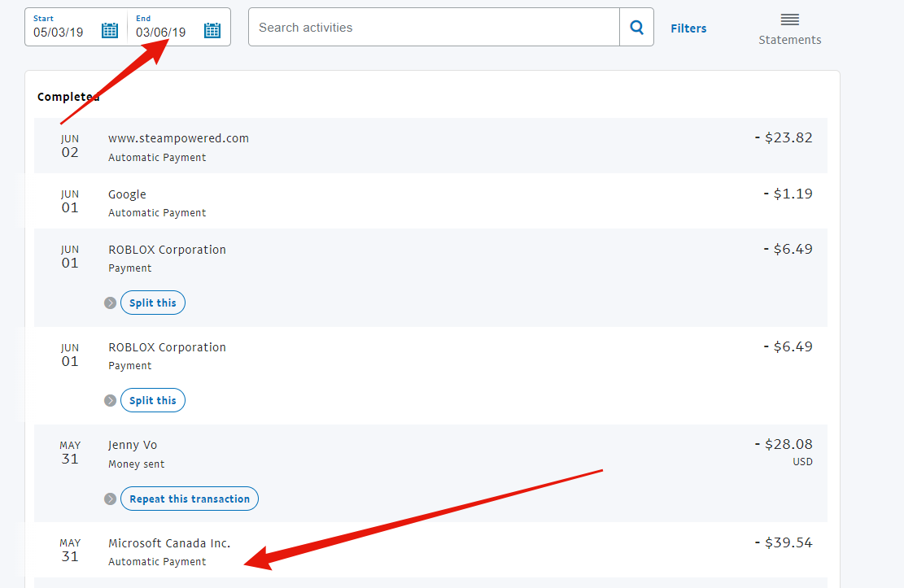Open the Jenny Vo money sent entry
Screen dimensions: 904x588
point(430,473)
